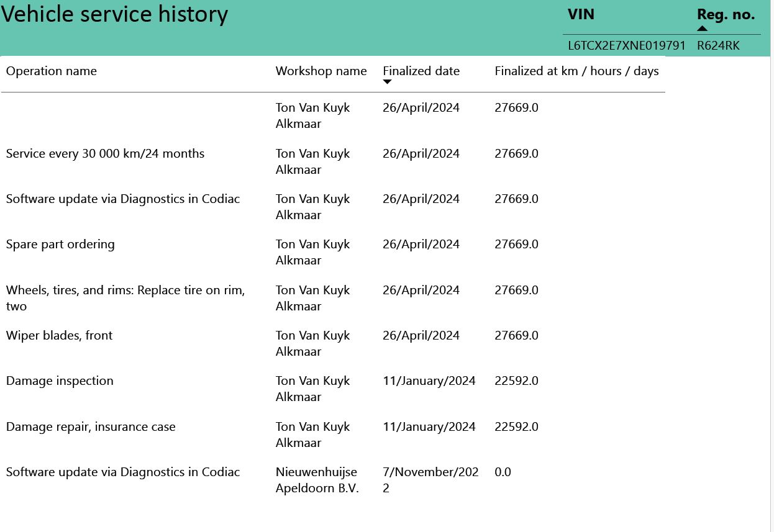Click the 7/November/2022 finalized date
This screenshot has height=532, width=774.
point(430,480)
